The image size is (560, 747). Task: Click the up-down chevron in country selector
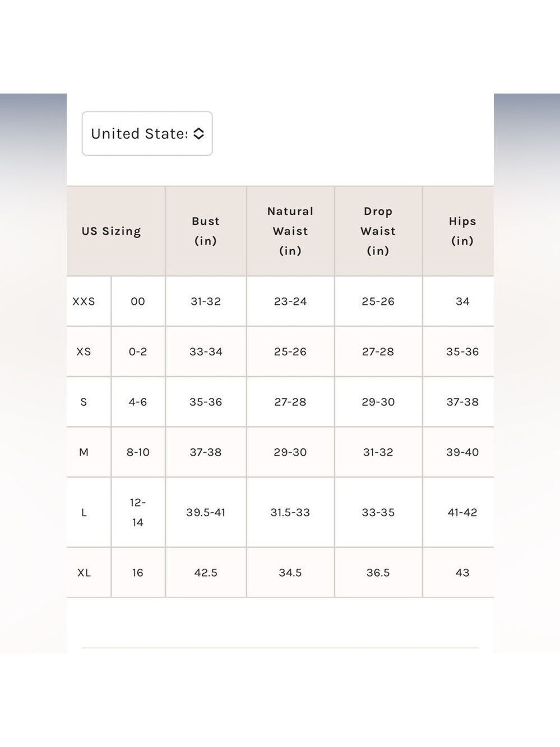point(198,133)
